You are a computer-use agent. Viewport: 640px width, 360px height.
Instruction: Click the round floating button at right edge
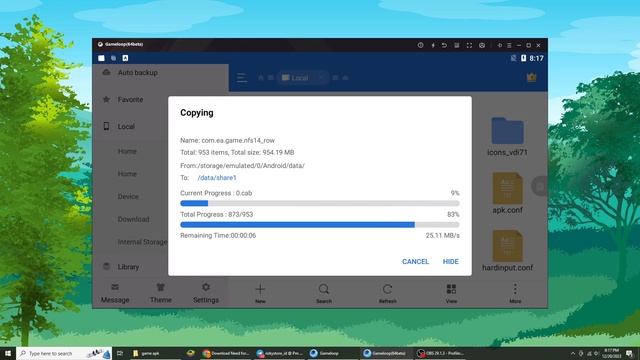540,187
